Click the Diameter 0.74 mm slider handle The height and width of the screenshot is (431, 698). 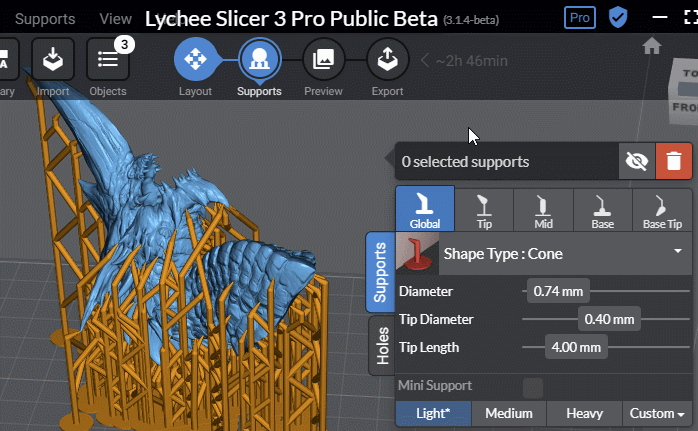point(558,291)
